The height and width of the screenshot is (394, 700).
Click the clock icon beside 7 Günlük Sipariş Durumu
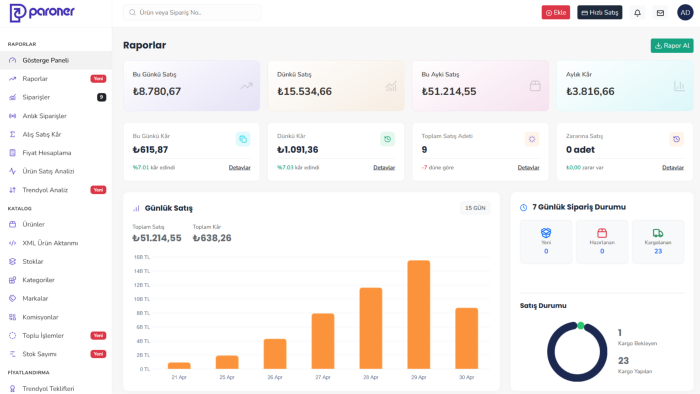(524, 207)
